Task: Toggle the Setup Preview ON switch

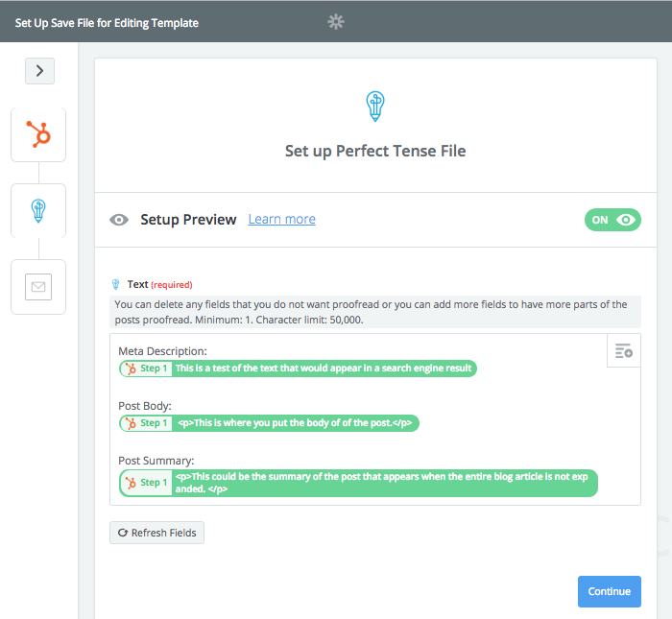Action: tap(612, 220)
